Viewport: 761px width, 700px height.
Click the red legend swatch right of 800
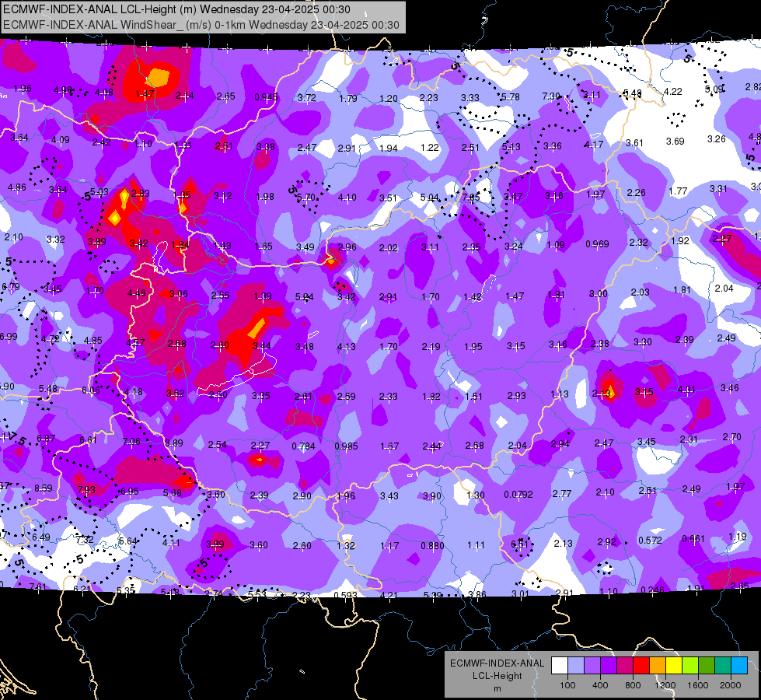coord(641,666)
